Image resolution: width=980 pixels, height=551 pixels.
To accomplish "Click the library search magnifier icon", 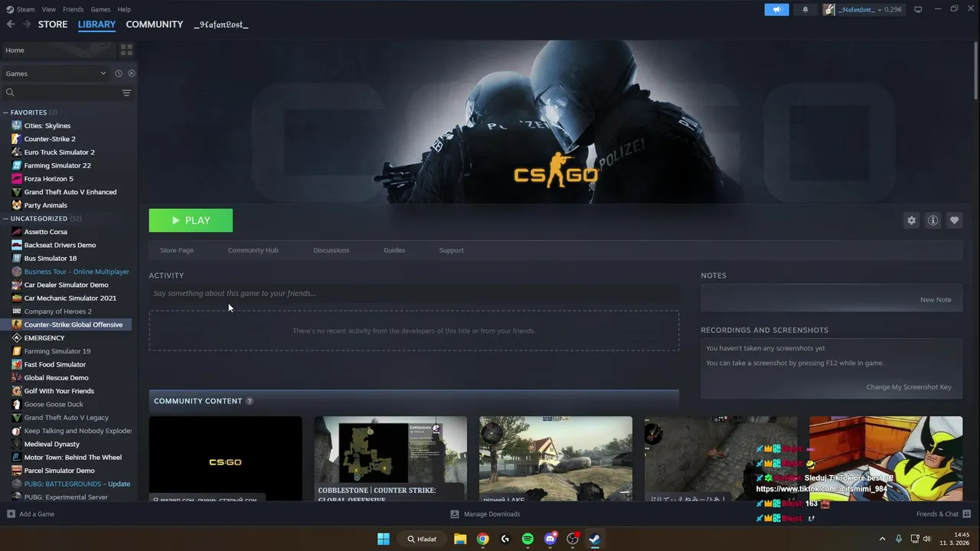I will 10,93.
